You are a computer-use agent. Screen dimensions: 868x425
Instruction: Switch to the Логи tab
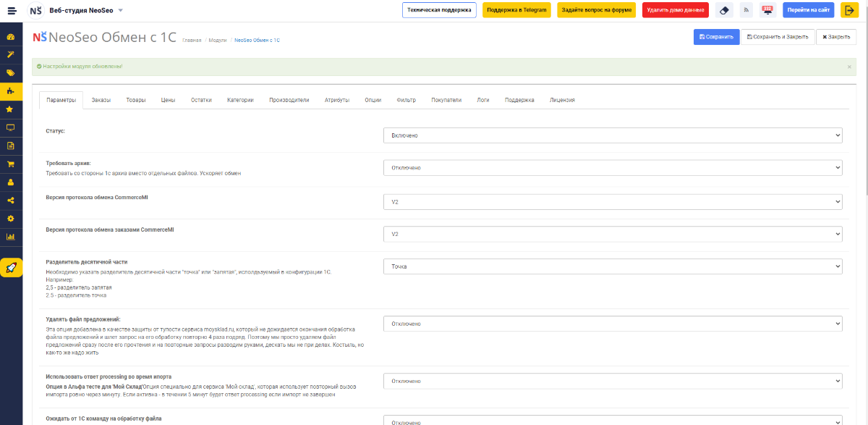point(483,101)
